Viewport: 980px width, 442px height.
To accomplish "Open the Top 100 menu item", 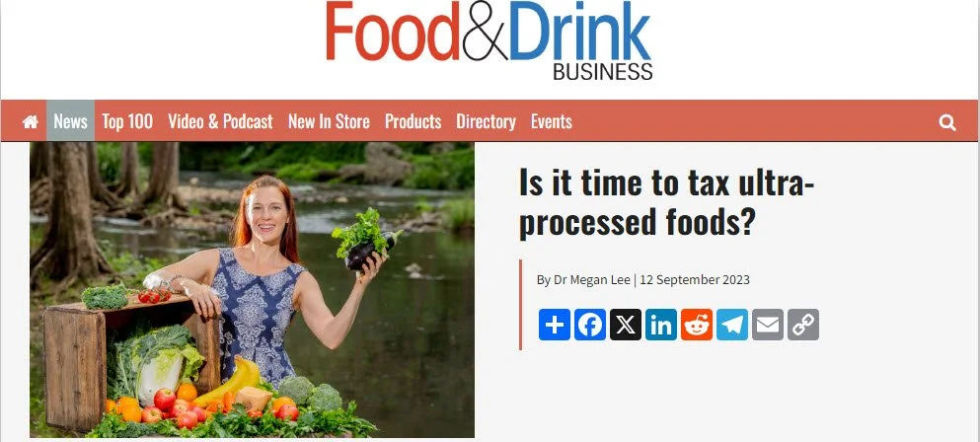I will click(127, 120).
